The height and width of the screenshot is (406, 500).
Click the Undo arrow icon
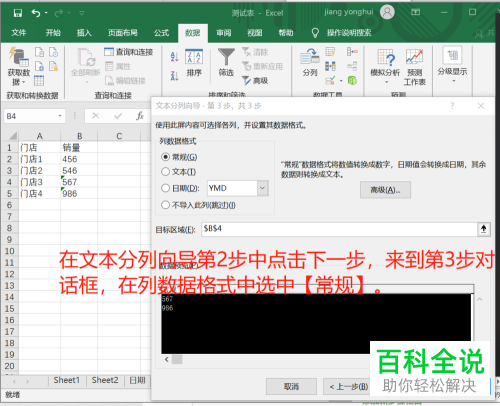click(36, 13)
